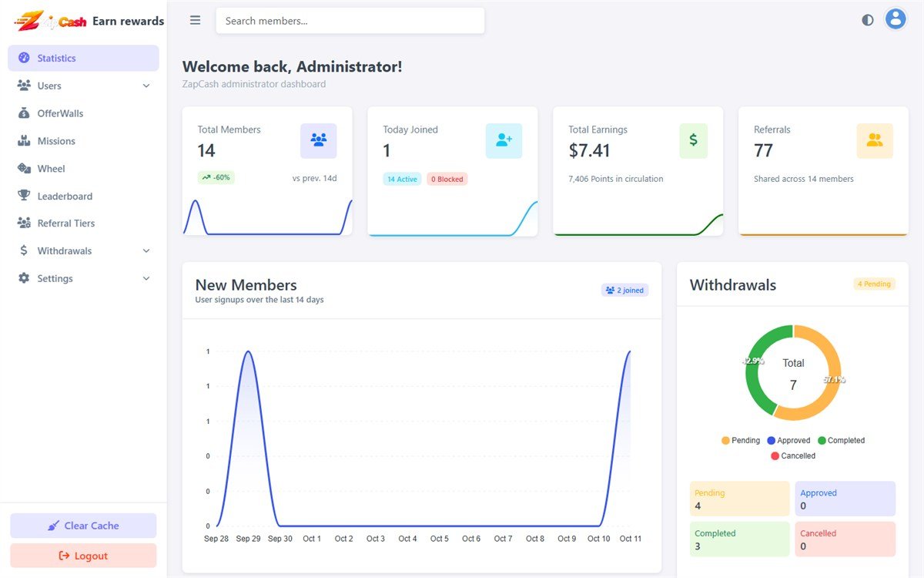Viewport: 924px width, 578px height.
Task: Click the Total Earnings dollar icon
Action: click(x=693, y=140)
